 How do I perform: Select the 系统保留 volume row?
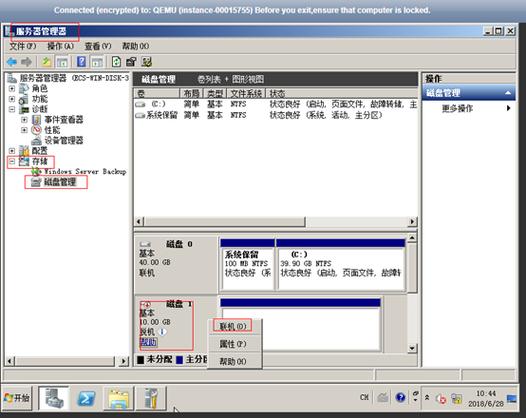[276, 115]
